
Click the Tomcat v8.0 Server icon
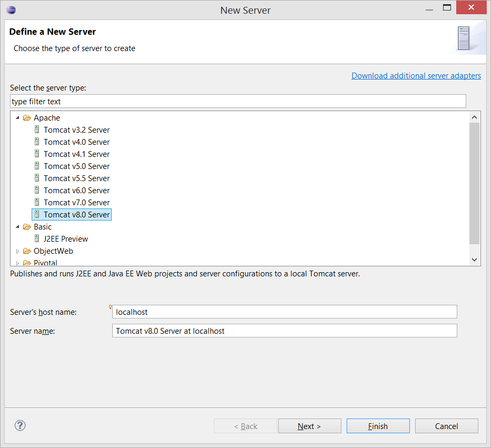(x=37, y=214)
